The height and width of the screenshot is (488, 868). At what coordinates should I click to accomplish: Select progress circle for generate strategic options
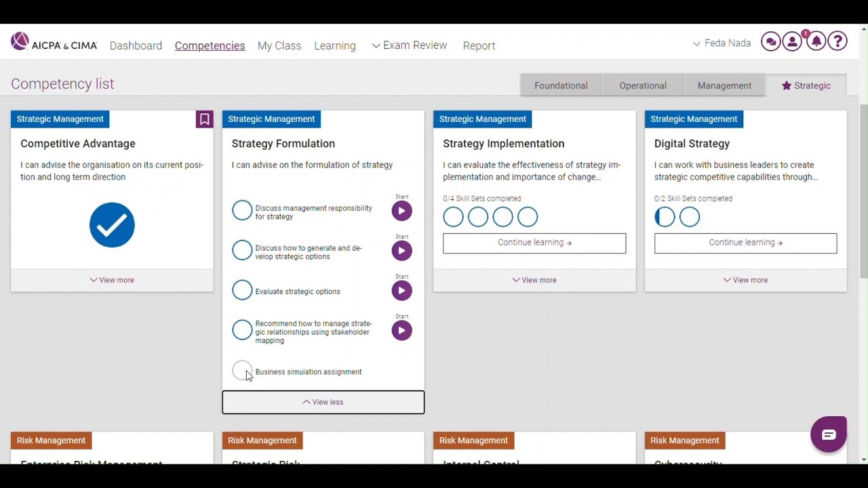coord(242,250)
